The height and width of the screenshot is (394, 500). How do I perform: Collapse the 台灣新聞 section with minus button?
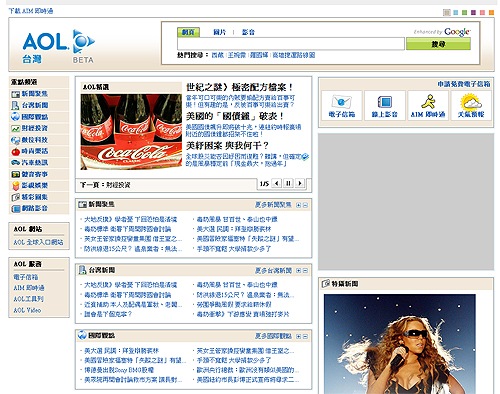305,271
